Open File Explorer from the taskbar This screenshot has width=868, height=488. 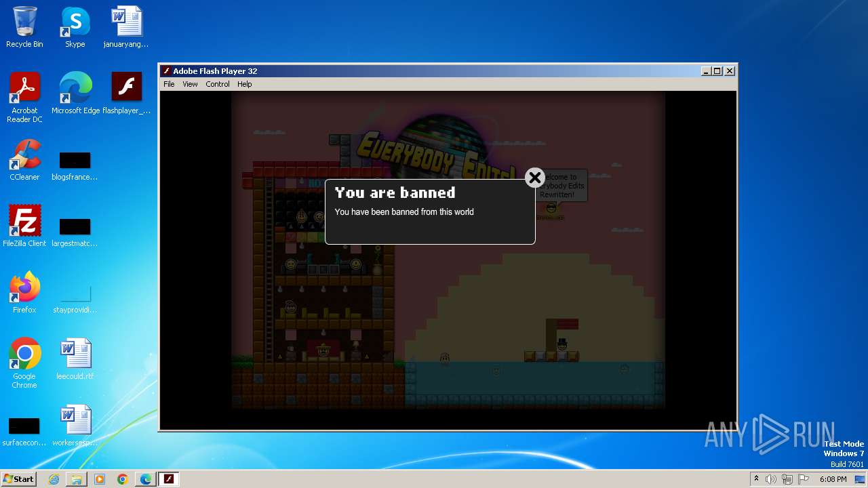tap(77, 479)
